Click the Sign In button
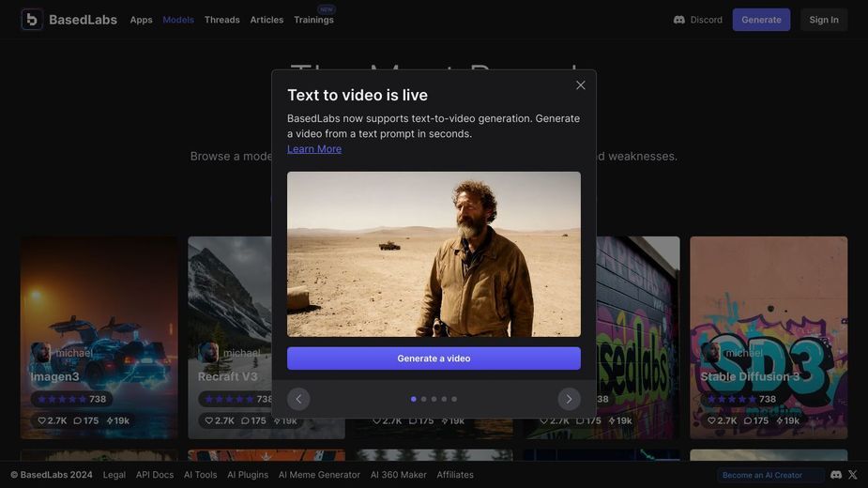This screenshot has height=488, width=868. tap(824, 20)
